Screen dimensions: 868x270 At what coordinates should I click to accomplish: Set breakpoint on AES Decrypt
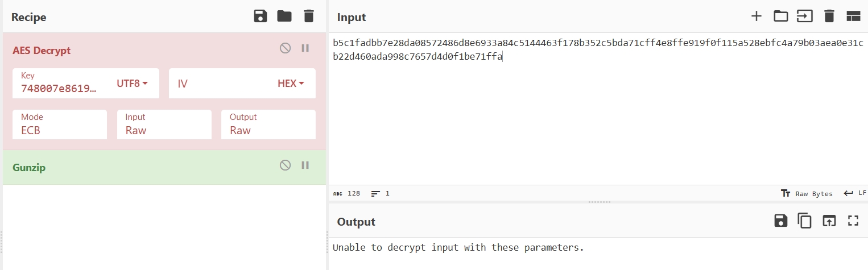pyautogui.click(x=305, y=48)
